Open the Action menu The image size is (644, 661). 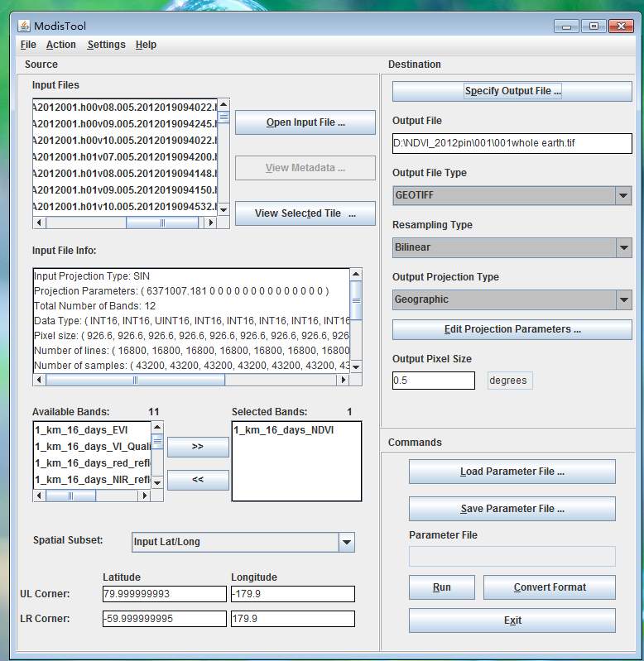(60, 45)
